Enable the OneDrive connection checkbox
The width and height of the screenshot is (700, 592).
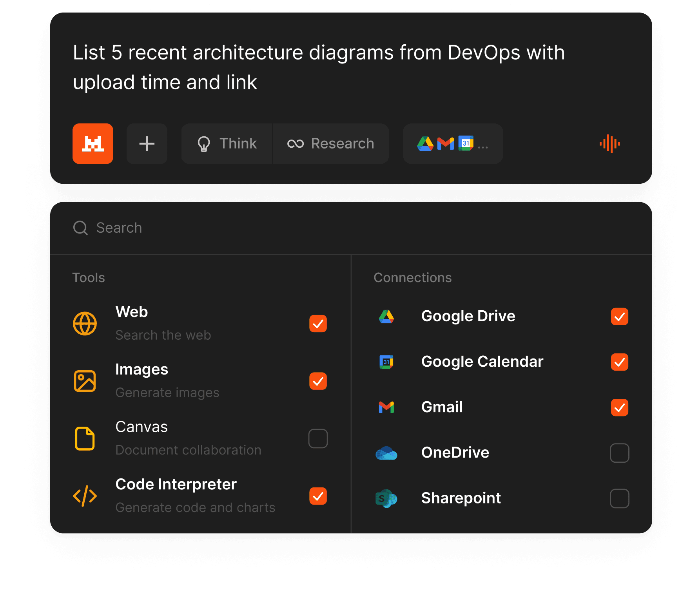pyautogui.click(x=619, y=453)
